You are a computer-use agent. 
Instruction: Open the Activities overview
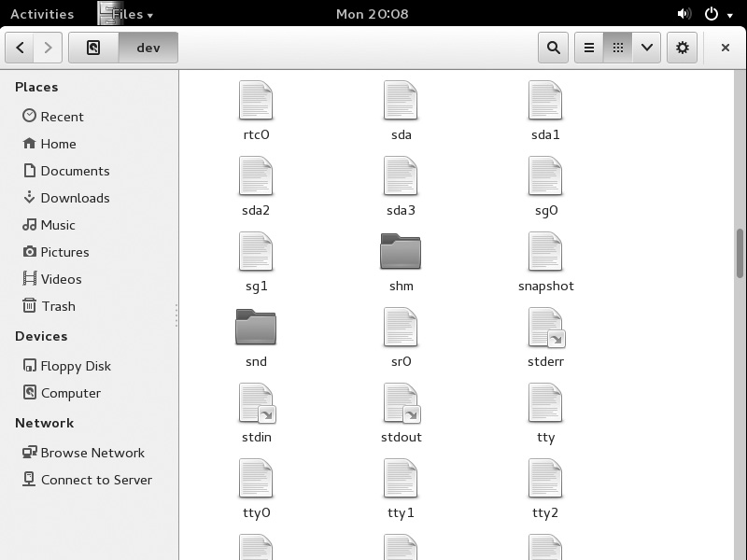click(42, 14)
